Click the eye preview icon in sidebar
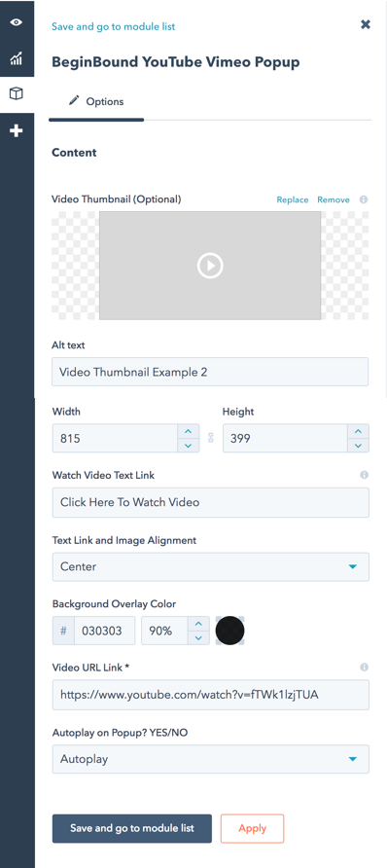The image size is (387, 868). click(x=17, y=22)
